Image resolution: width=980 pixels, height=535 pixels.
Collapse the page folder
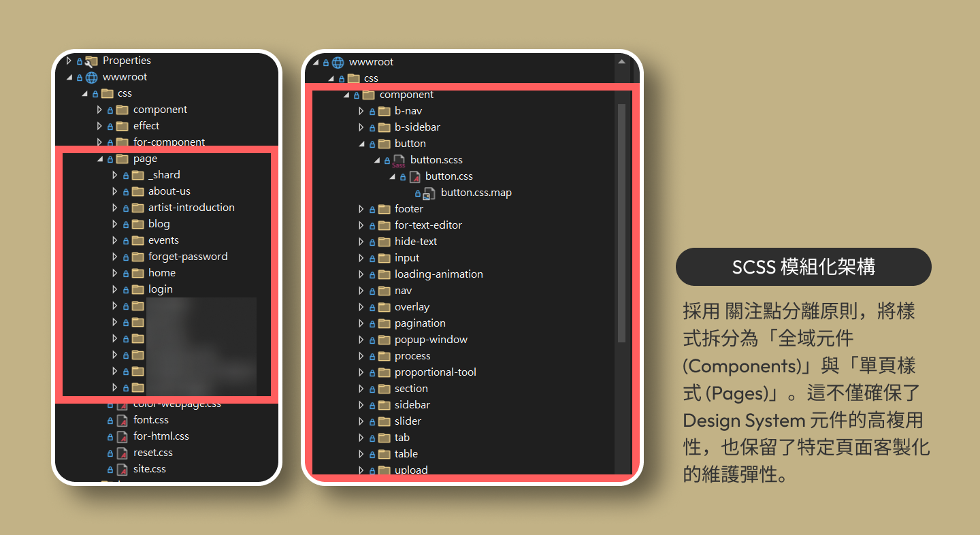point(99,159)
